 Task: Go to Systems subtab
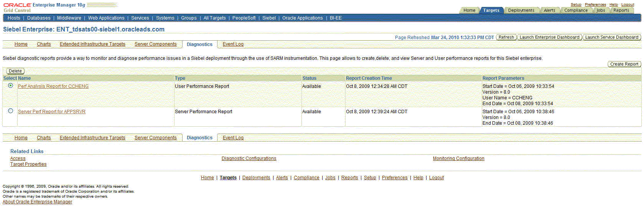click(165, 18)
